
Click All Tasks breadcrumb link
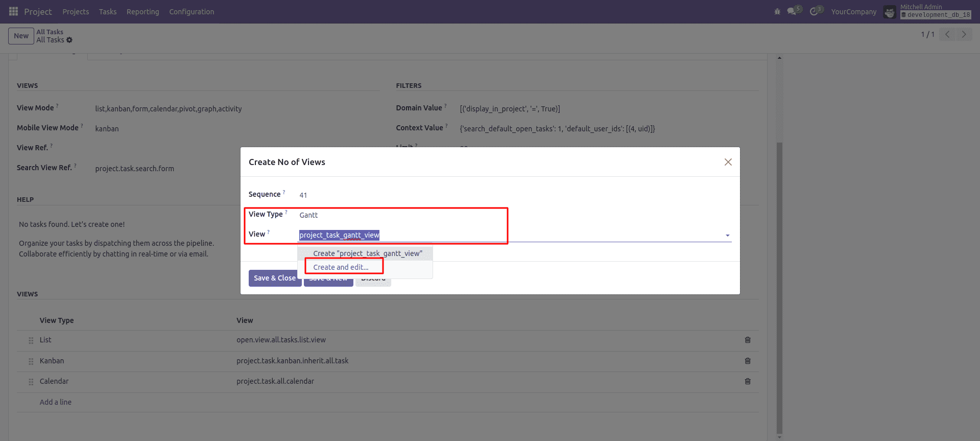click(x=50, y=32)
